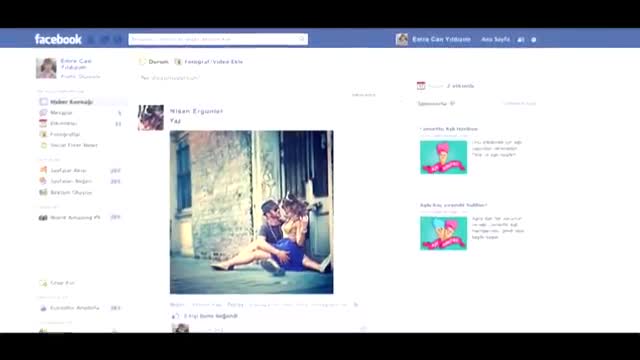The width and height of the screenshot is (640, 360).
Task: Expand the news feed sort dropdown
Action: [x=364, y=95]
